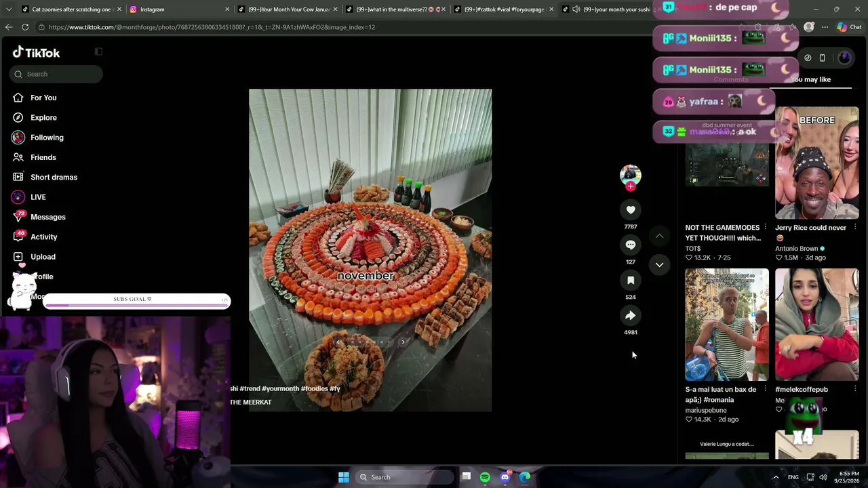Open more options on Jerry Rice video

[854, 227]
